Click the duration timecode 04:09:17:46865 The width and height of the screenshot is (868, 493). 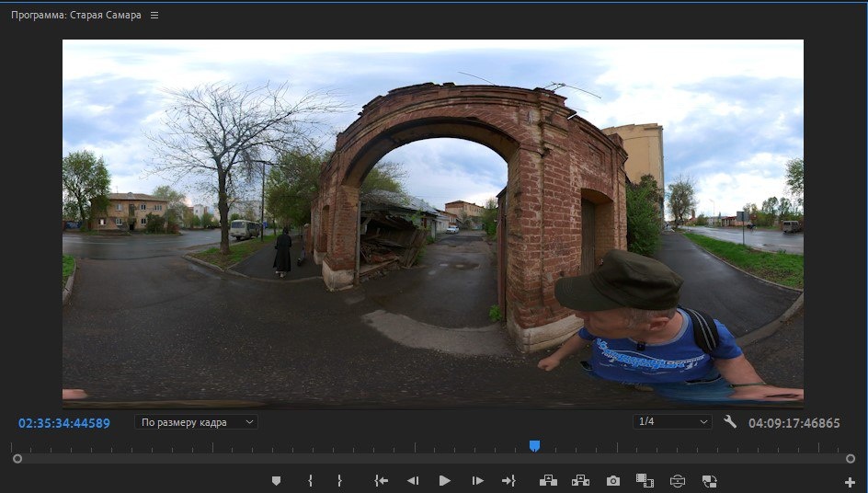(x=794, y=423)
